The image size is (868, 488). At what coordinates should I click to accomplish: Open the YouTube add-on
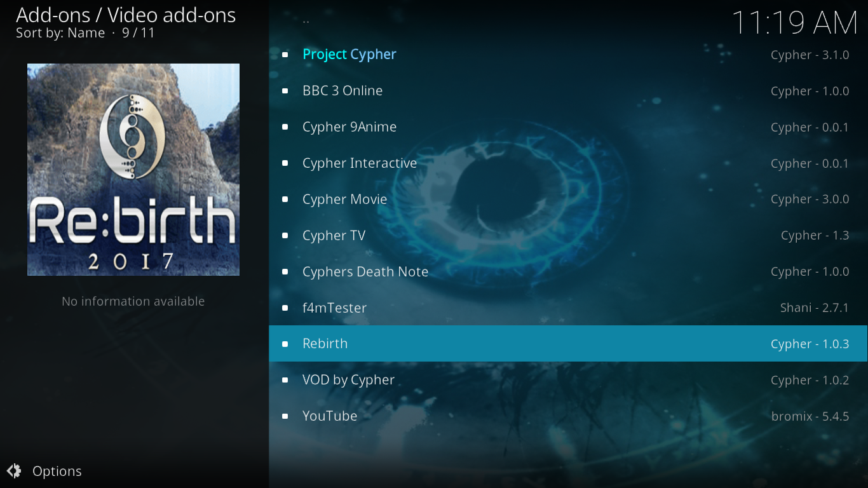568,416
